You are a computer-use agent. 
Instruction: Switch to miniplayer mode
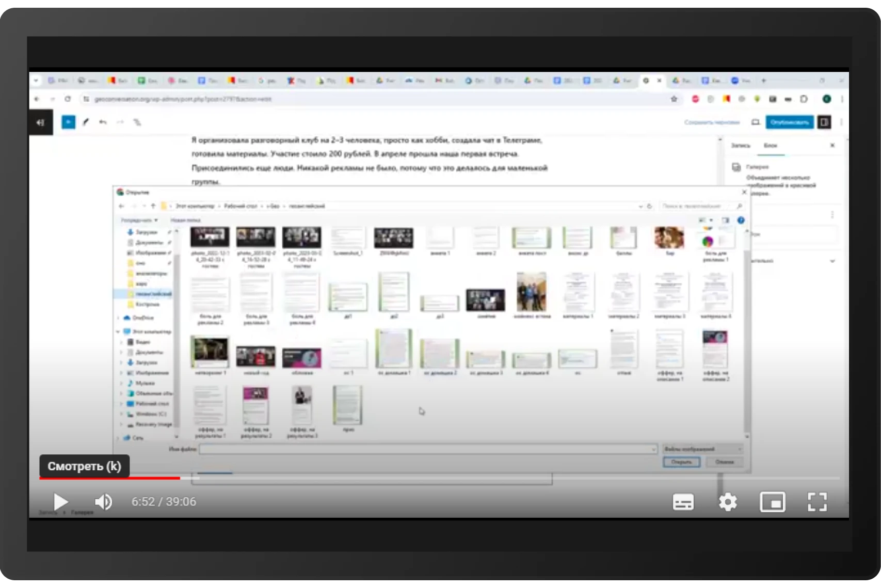tap(772, 502)
